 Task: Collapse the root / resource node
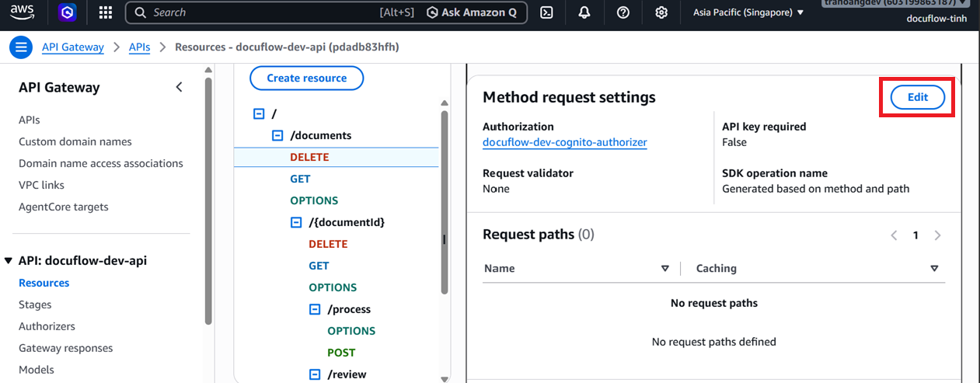pos(259,113)
